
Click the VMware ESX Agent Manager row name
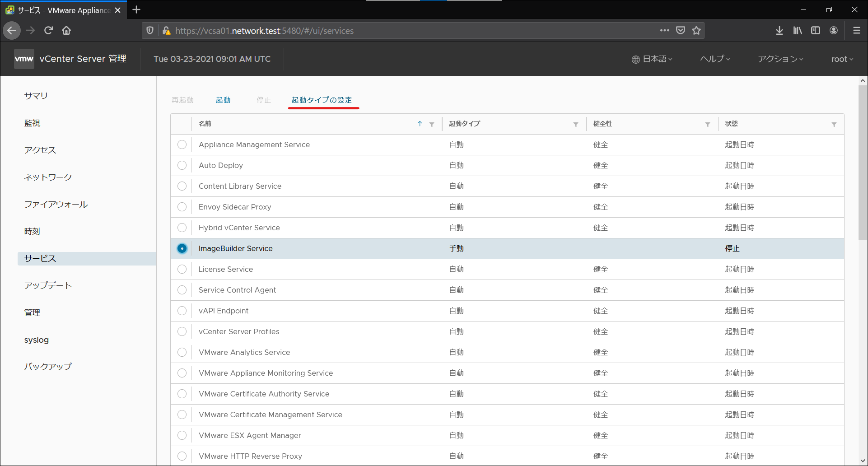pos(250,435)
